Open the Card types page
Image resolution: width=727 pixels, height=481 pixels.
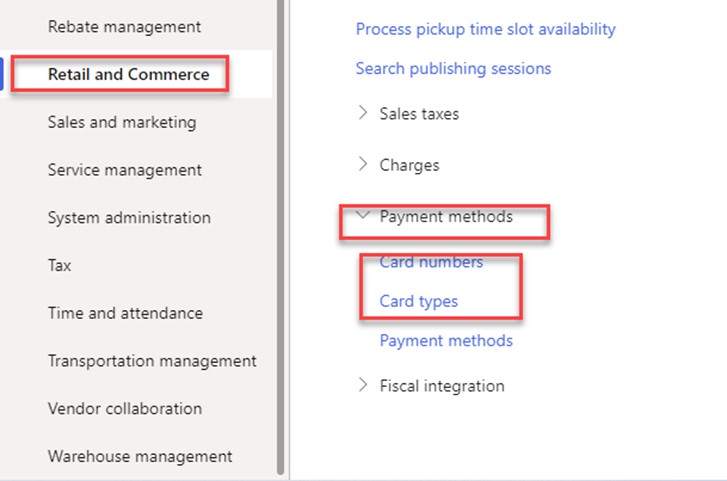coord(419,301)
